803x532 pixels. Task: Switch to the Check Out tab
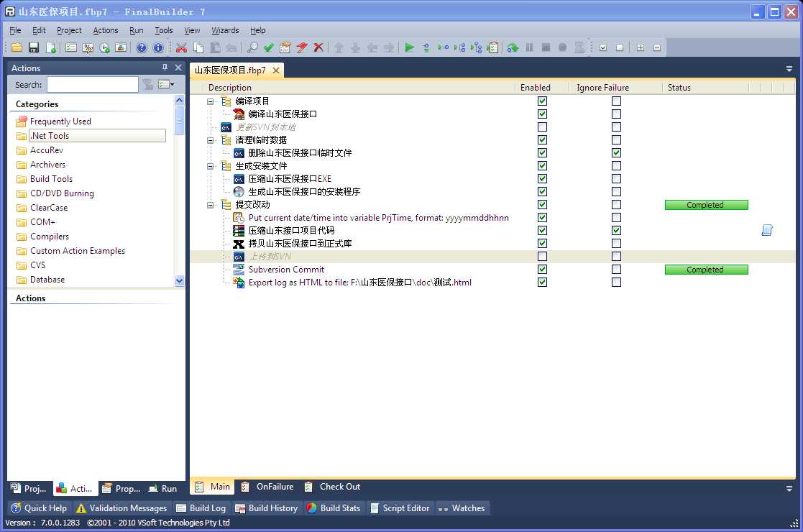pos(332,487)
